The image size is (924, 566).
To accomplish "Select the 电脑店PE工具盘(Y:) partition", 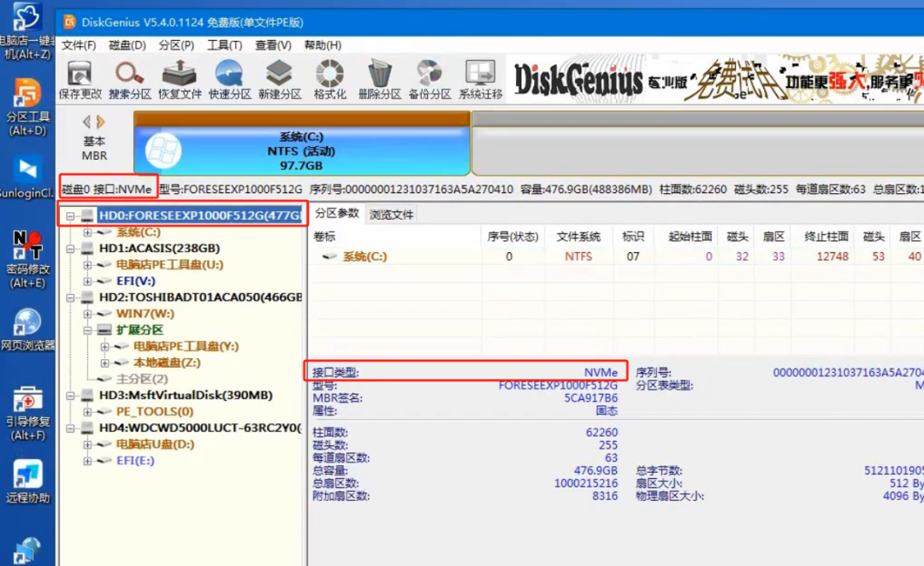I will (x=186, y=345).
